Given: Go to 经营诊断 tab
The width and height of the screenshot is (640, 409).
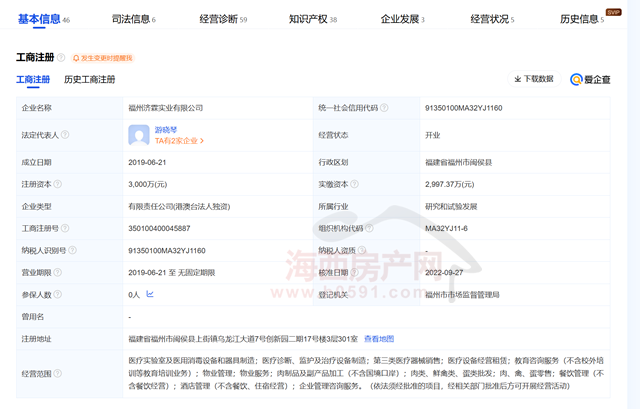Looking at the screenshot, I should click(223, 19).
